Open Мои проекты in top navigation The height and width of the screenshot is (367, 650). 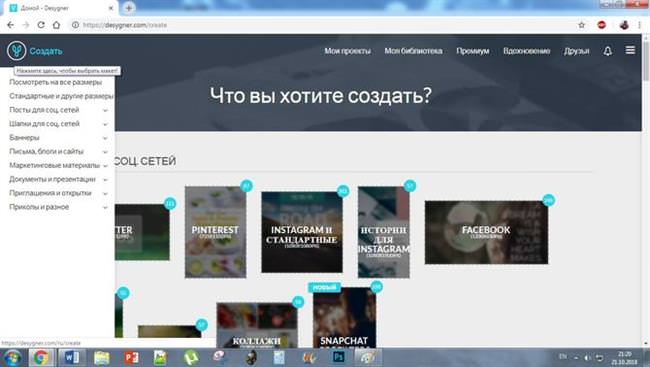tap(347, 51)
